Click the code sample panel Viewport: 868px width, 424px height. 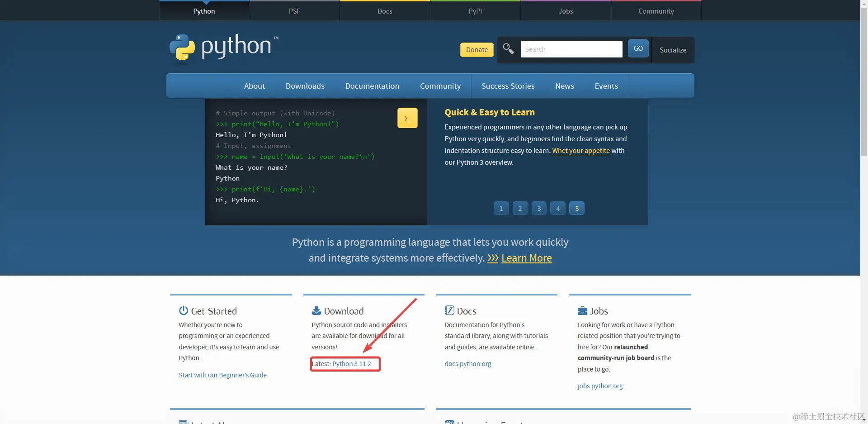316,162
